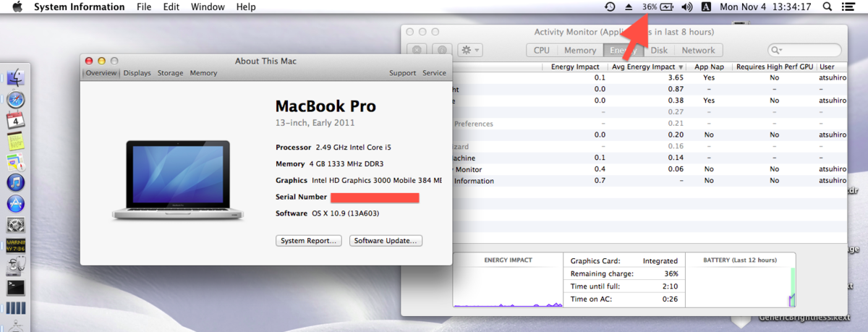This screenshot has height=332, width=868.
Task: Sort by Energy Impact column header
Action: click(x=575, y=67)
